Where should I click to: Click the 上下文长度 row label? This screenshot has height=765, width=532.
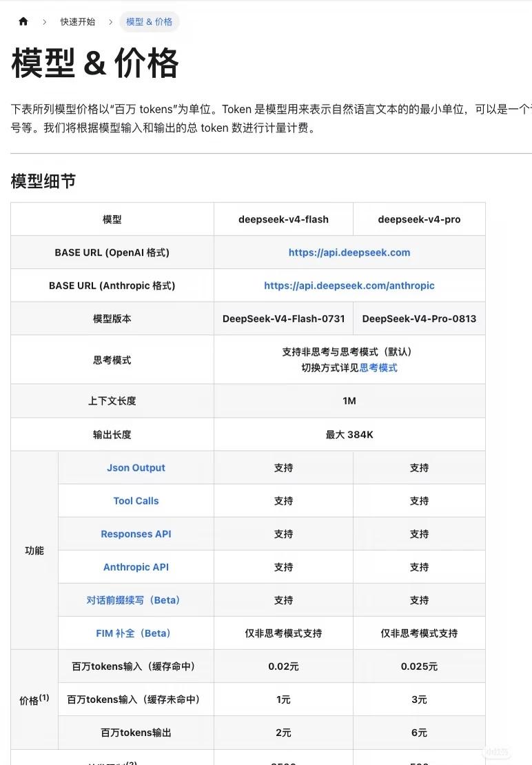[x=112, y=401]
